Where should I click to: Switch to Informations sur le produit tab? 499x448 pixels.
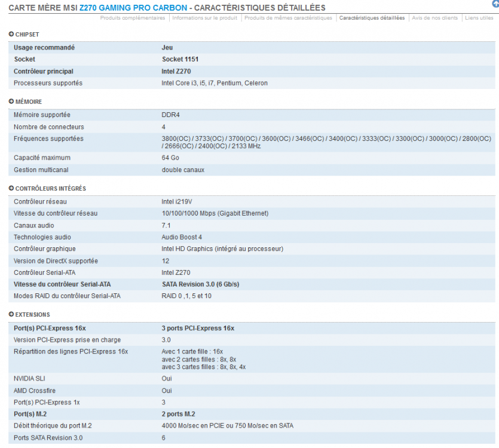(204, 18)
